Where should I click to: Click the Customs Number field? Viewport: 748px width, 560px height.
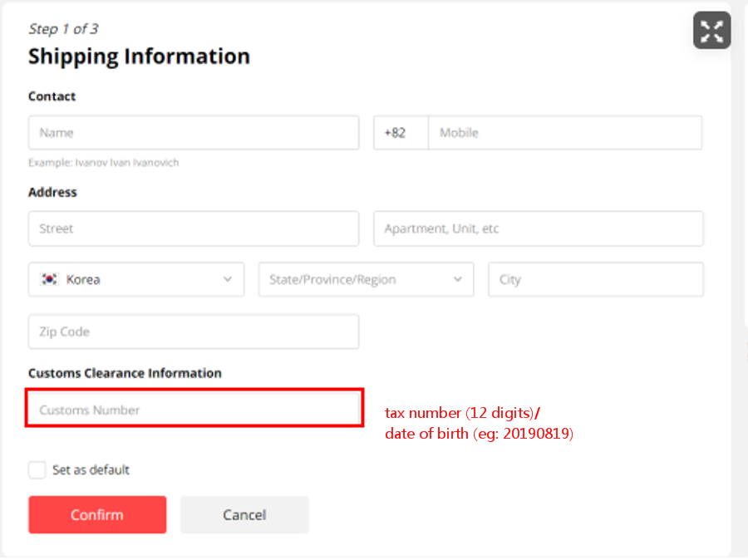(x=194, y=408)
